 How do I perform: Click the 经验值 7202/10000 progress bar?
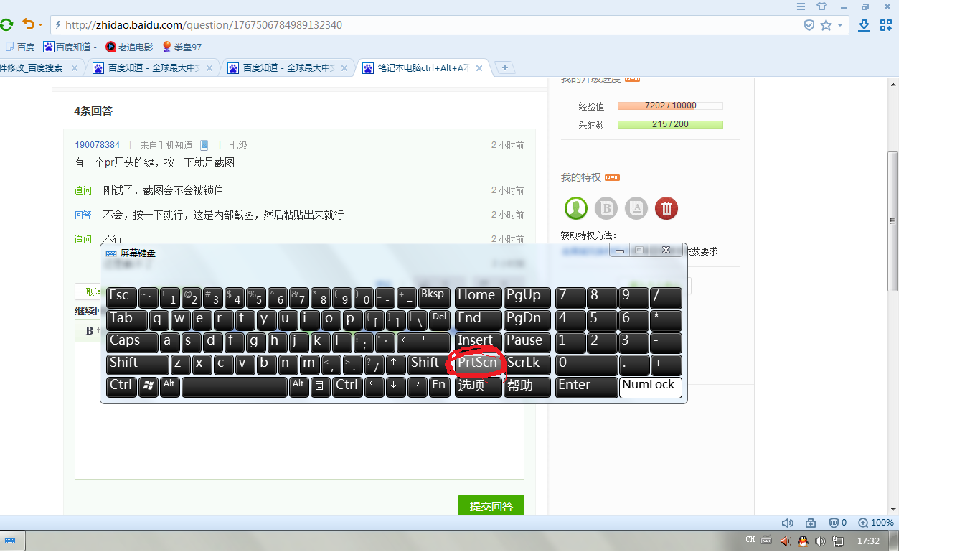tap(670, 106)
